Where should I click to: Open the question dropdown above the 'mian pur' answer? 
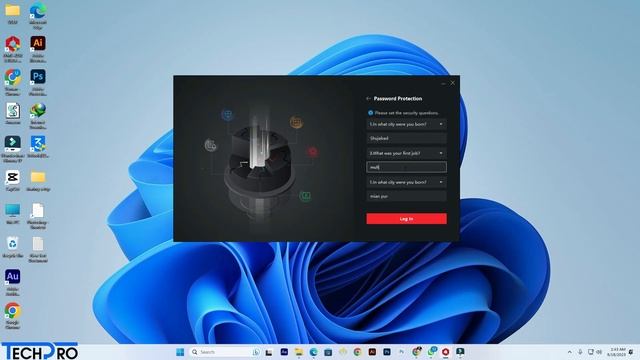(406, 182)
